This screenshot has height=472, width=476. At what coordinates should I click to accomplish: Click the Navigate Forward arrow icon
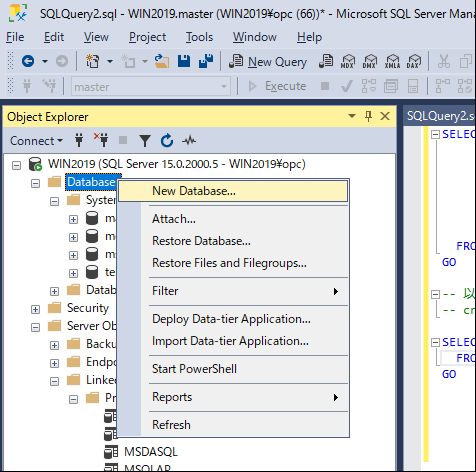62,61
